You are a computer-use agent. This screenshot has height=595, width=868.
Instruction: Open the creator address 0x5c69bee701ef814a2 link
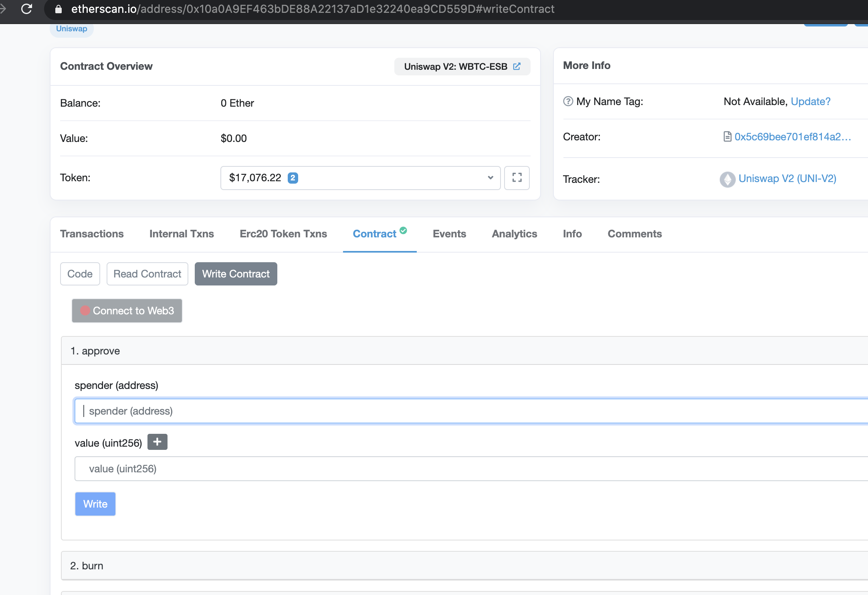coord(792,137)
